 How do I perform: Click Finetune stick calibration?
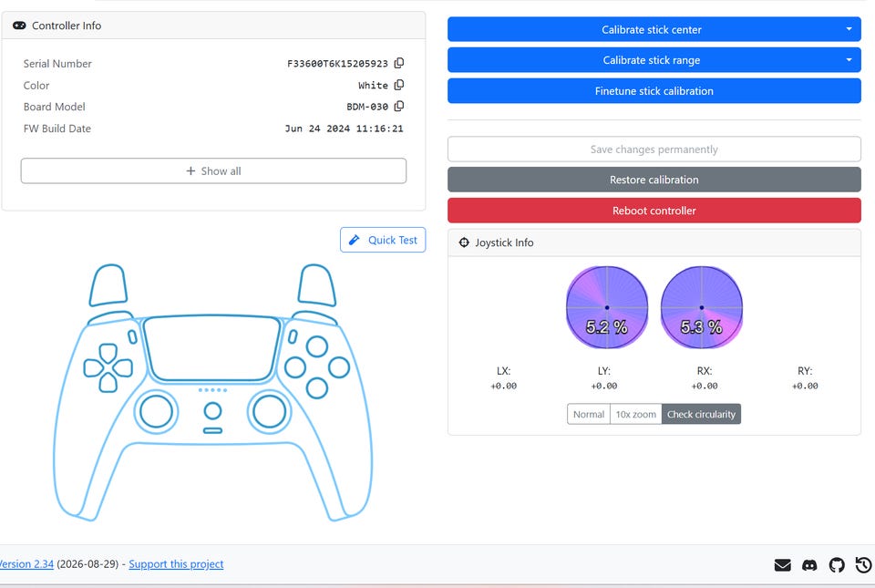tap(654, 91)
